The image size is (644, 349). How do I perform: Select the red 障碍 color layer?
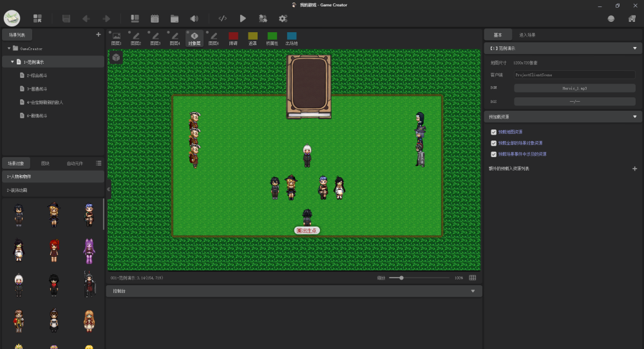click(233, 37)
